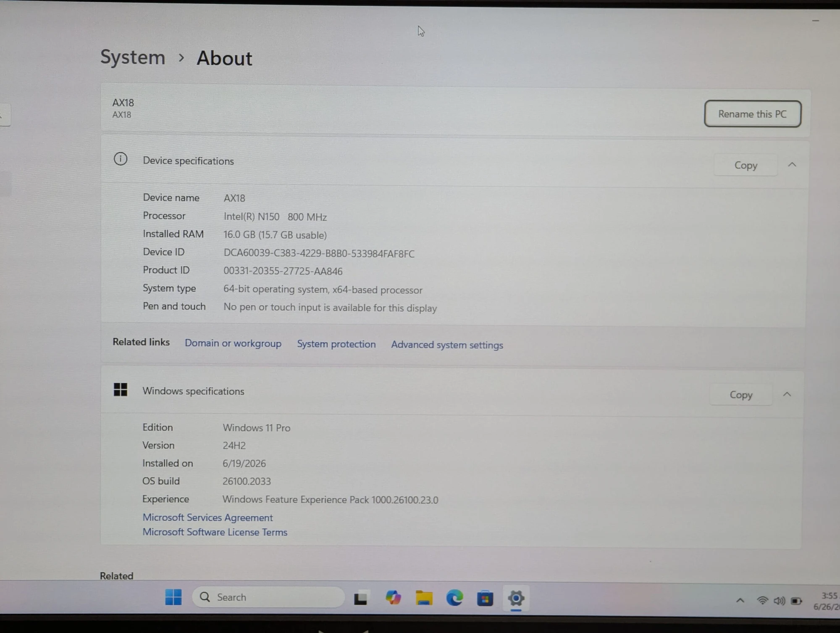Click the Edition value Windows 11 Pro
This screenshot has width=840, height=633.
pyautogui.click(x=256, y=428)
